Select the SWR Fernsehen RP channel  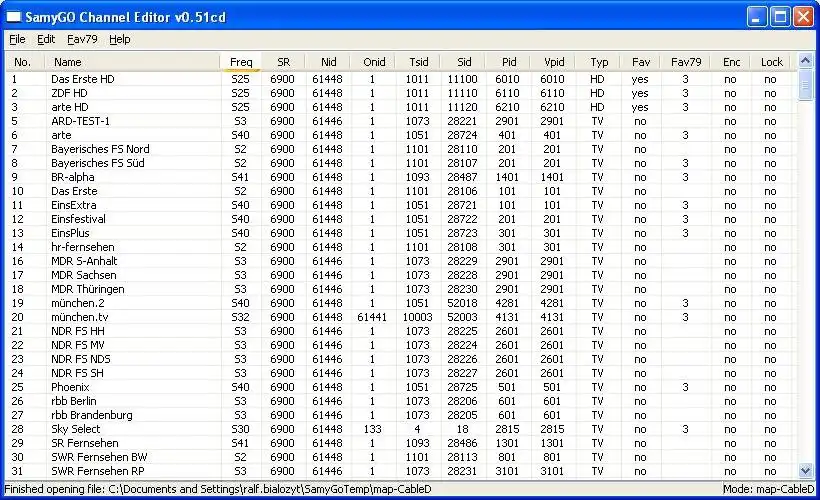click(x=97, y=471)
